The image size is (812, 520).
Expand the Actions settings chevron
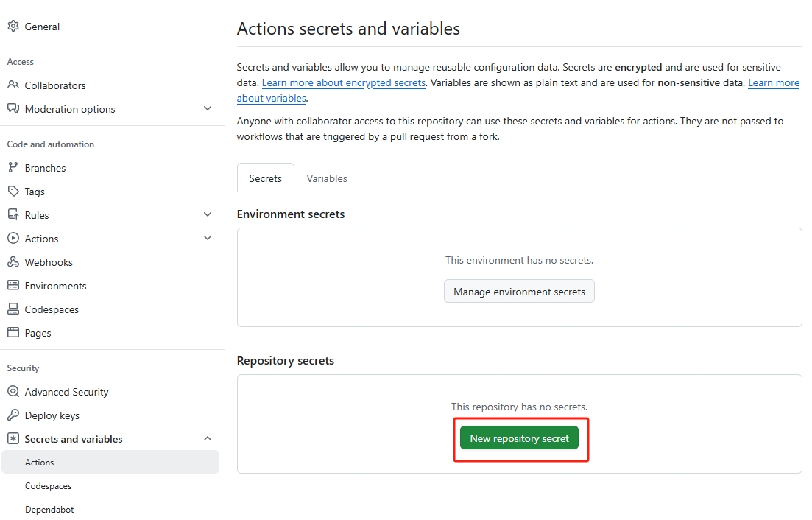[x=208, y=239]
